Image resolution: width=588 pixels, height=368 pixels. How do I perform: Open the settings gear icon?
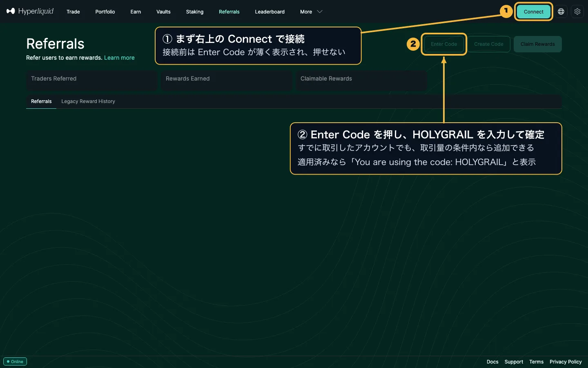click(577, 11)
